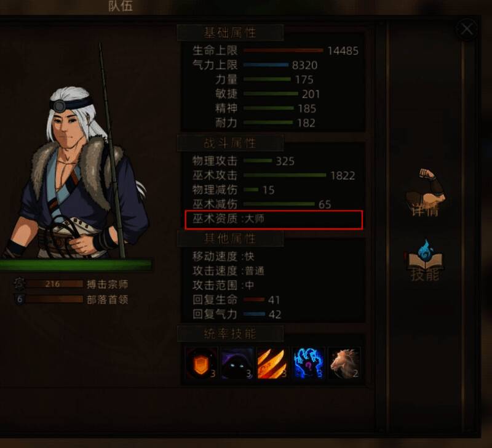Click the 生命上限 red health bar

pos(284,50)
